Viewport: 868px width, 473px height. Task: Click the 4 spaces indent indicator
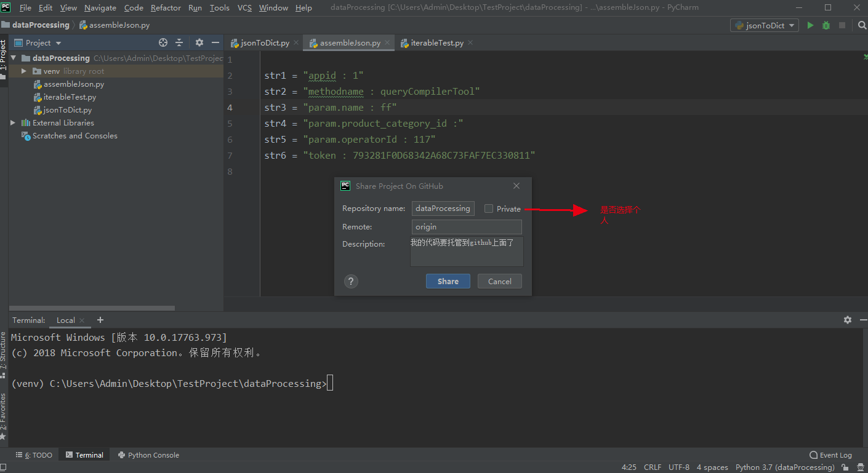712,467
